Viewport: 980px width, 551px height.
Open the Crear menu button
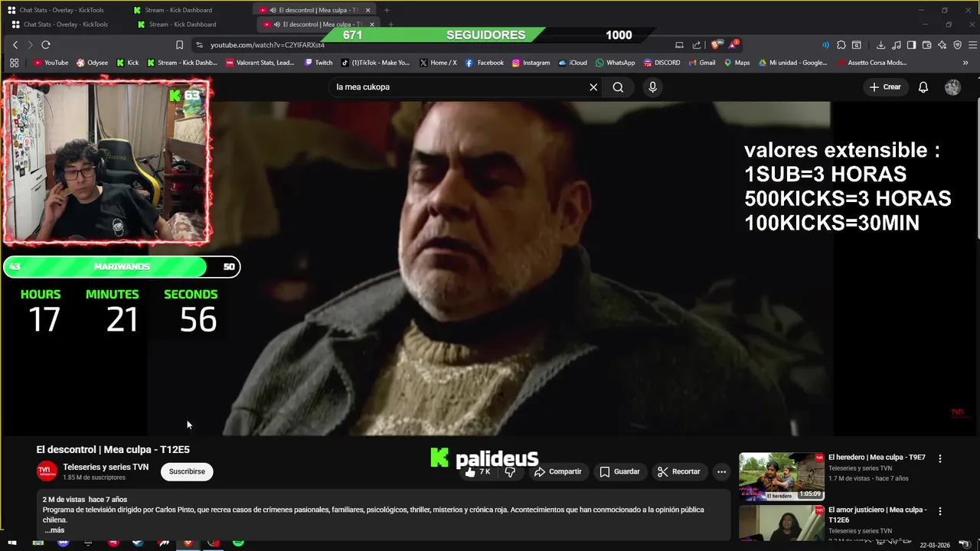click(x=885, y=87)
